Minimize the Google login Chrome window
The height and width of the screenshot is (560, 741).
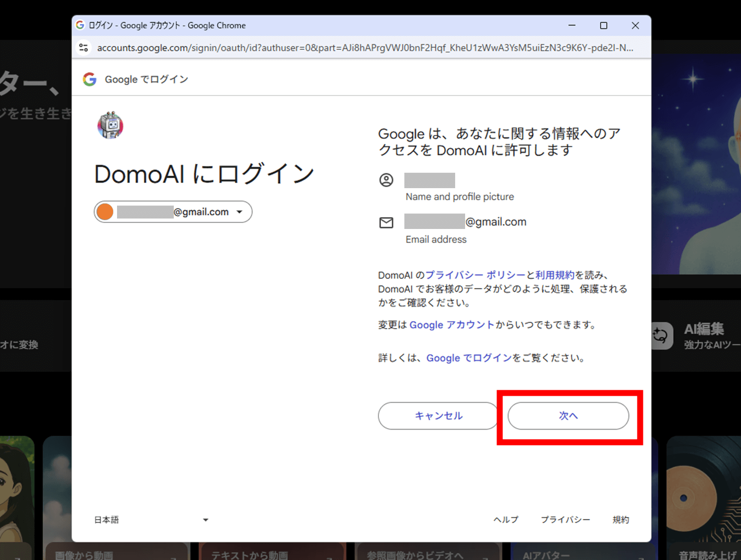point(572,25)
